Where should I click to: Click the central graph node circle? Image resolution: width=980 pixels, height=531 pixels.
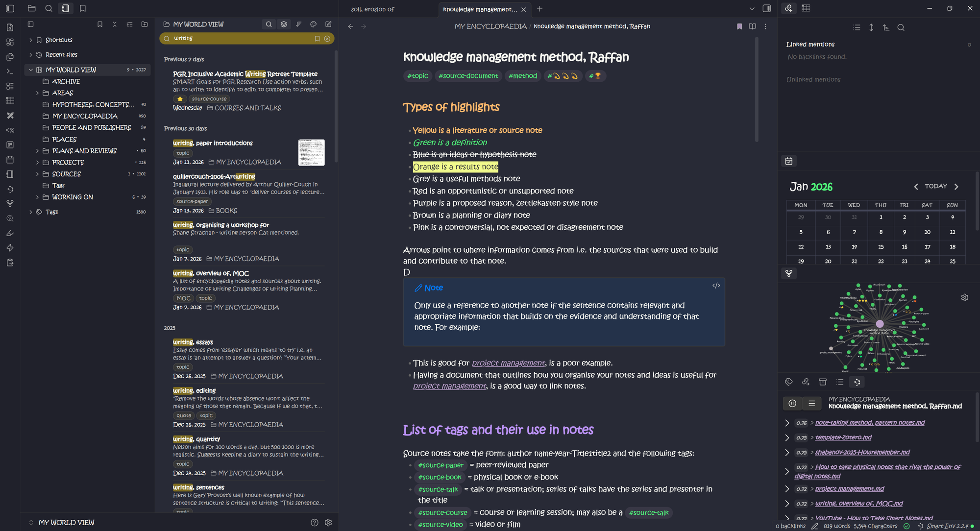pyautogui.click(x=880, y=324)
